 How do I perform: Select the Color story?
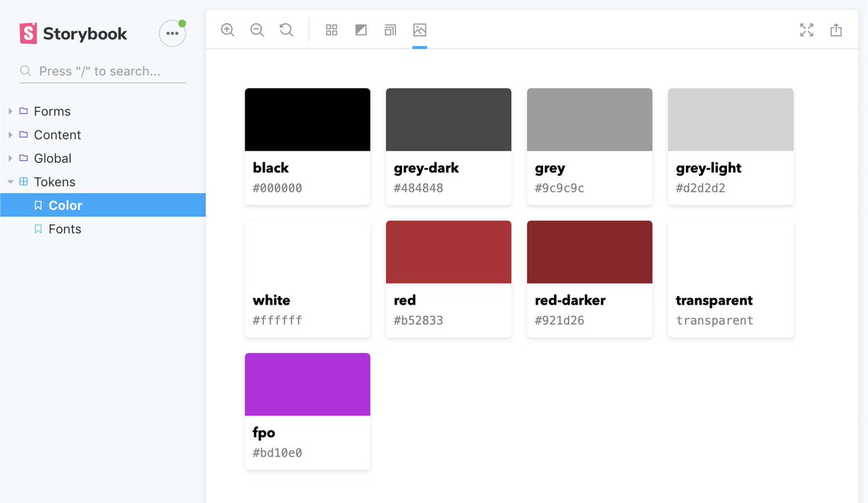click(65, 206)
